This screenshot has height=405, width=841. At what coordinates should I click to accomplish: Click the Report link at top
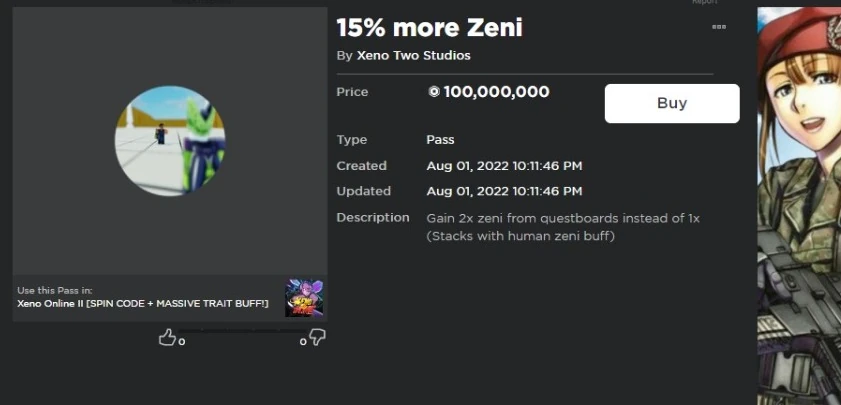[x=705, y=3]
